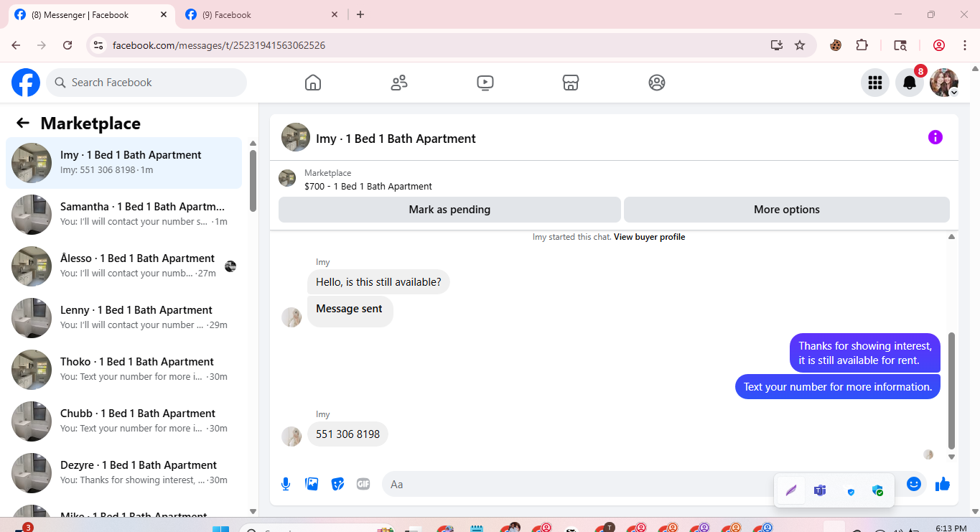980x532 pixels.
Task: Open the account profile picture menu
Action: pyautogui.click(x=944, y=83)
